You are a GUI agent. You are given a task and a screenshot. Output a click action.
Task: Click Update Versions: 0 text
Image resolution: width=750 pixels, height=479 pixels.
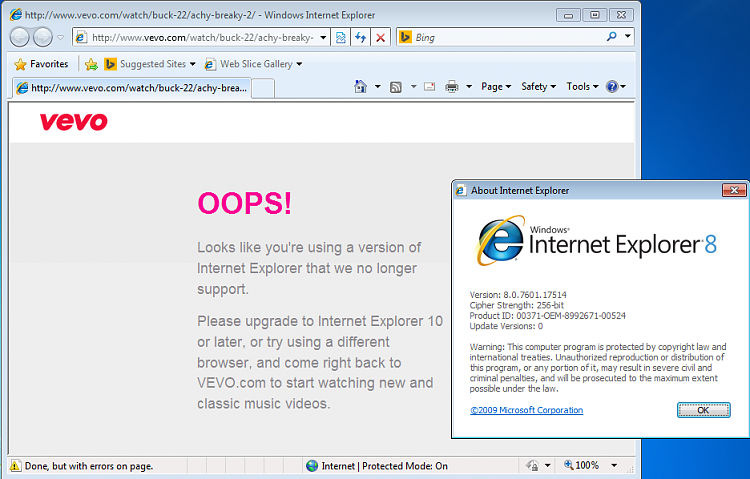506,326
